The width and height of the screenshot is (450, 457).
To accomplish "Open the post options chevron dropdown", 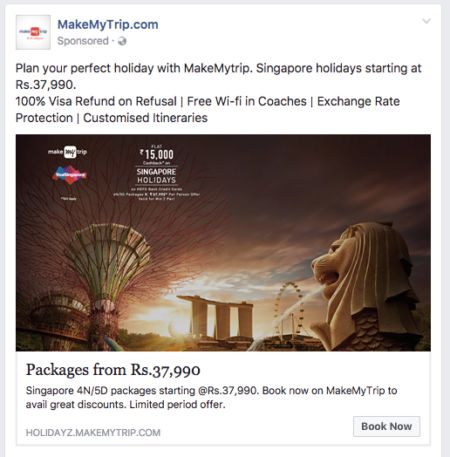I will (426, 21).
